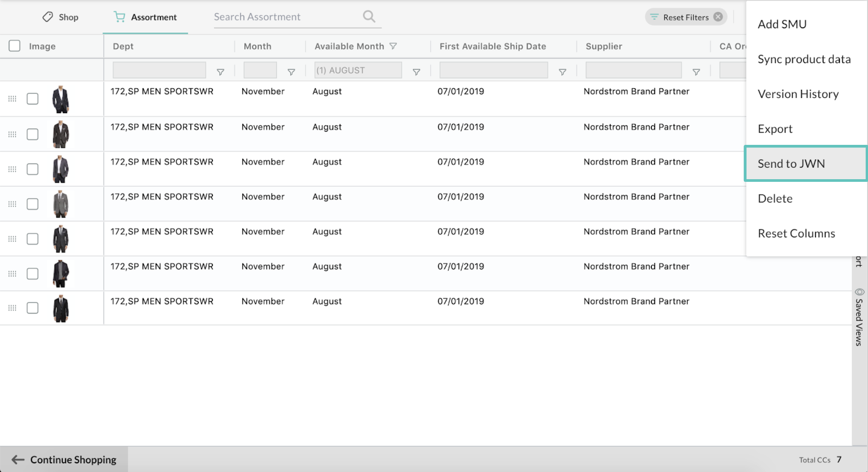Viewport: 868px width, 472px height.
Task: Click the first row drag handle icon
Action: point(12,99)
